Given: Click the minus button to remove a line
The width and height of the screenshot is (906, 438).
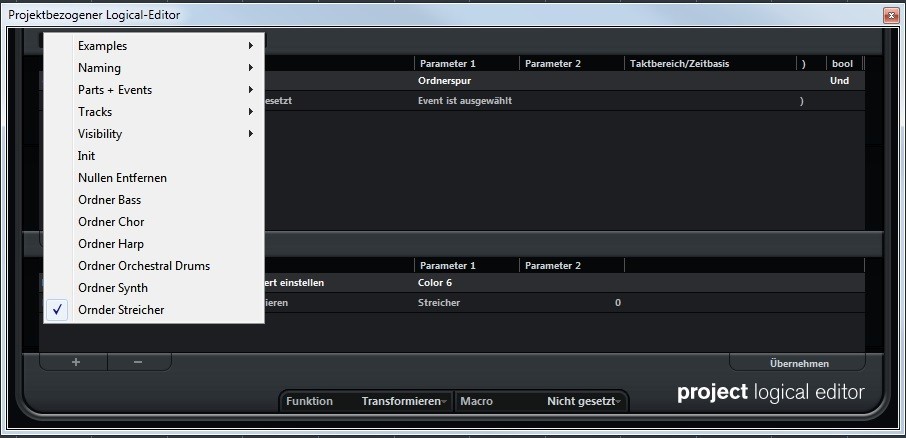Looking at the screenshot, I should (138, 362).
